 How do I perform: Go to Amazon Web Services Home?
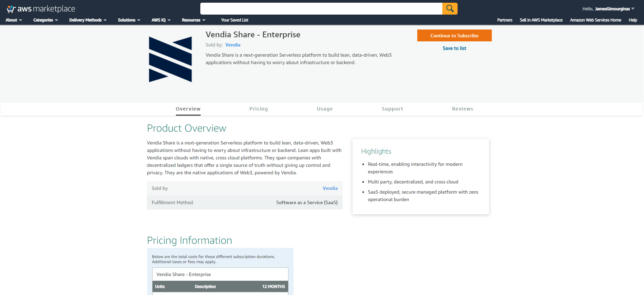[x=596, y=20]
